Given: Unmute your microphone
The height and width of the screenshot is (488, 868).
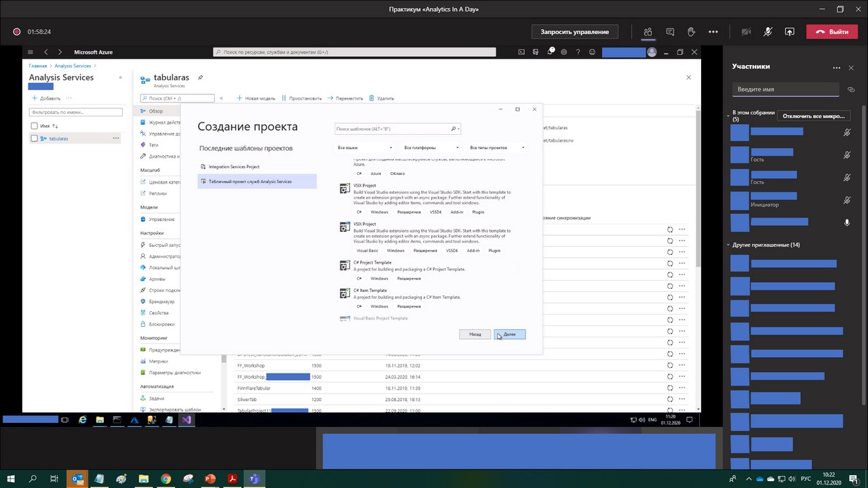Looking at the screenshot, I should click(768, 32).
